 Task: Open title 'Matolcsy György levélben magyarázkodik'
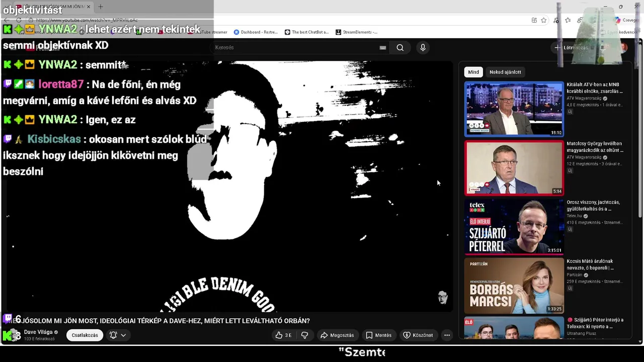(595, 147)
